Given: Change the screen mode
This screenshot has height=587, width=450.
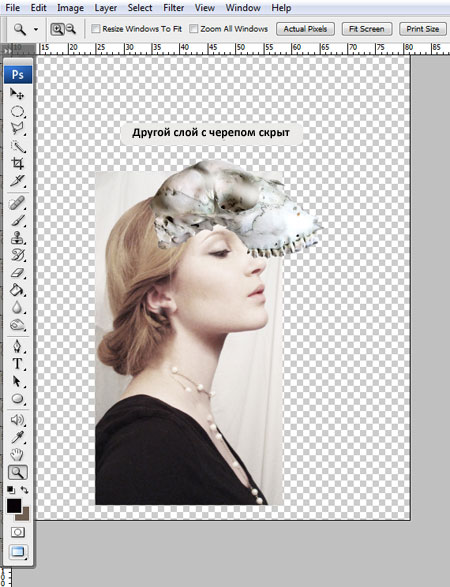Looking at the screenshot, I should tap(18, 551).
